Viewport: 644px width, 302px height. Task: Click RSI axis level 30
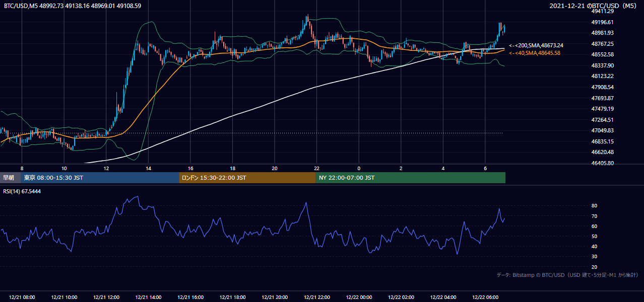595,257
